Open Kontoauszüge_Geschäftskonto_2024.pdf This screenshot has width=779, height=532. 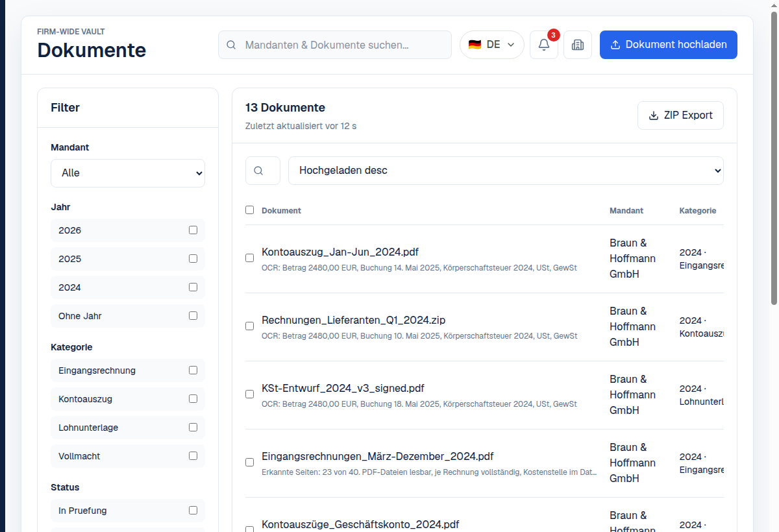coord(360,524)
